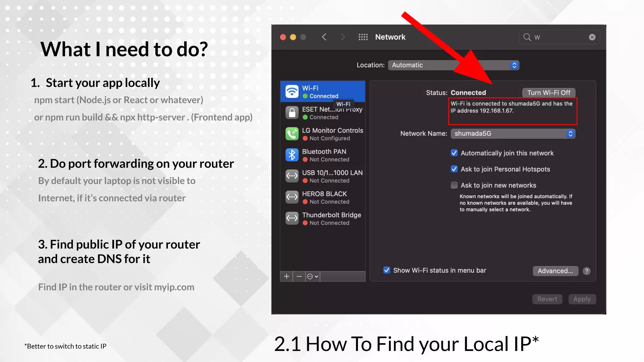
Task: Click the search magnifier icon
Action: [x=527, y=37]
